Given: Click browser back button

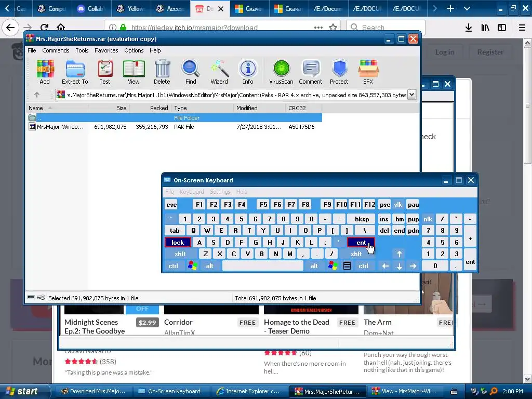Looking at the screenshot, I should coord(10,28).
